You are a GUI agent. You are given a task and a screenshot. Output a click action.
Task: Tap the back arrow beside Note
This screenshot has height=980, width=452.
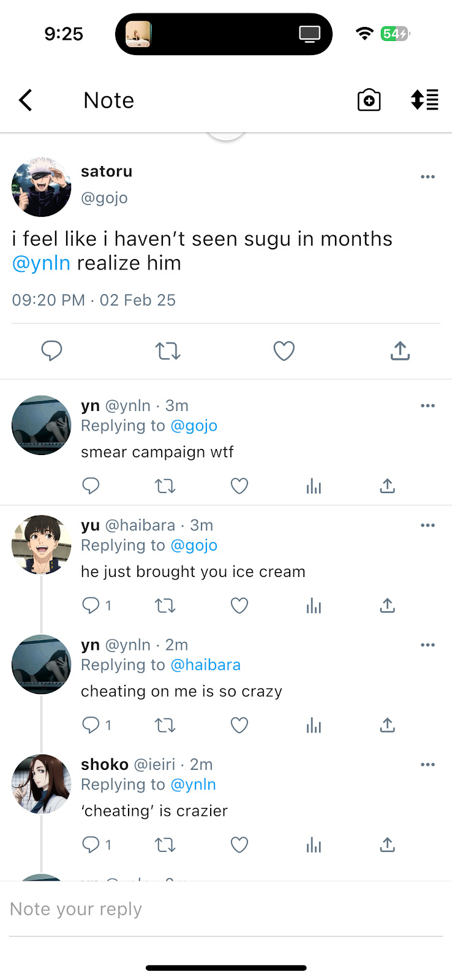25,100
